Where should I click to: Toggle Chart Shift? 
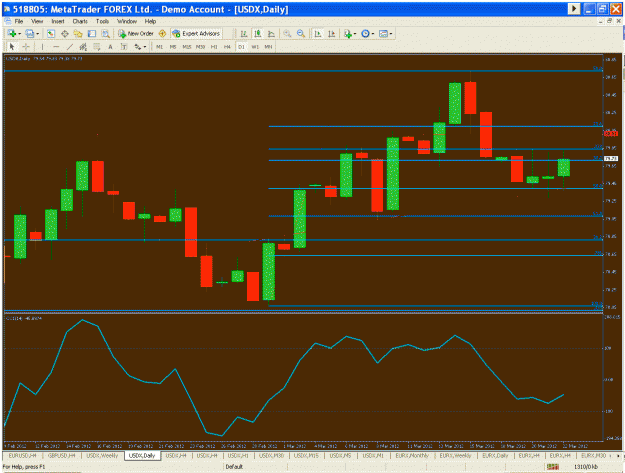click(331, 34)
